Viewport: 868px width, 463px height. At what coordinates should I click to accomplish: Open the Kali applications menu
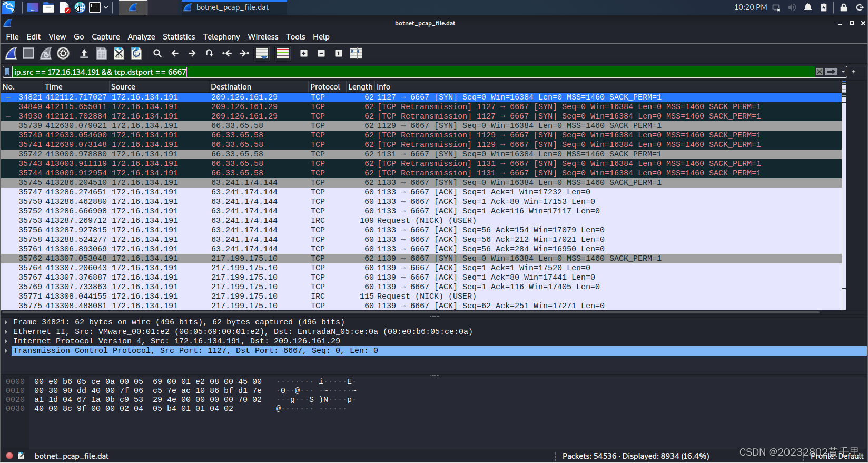(8, 7)
